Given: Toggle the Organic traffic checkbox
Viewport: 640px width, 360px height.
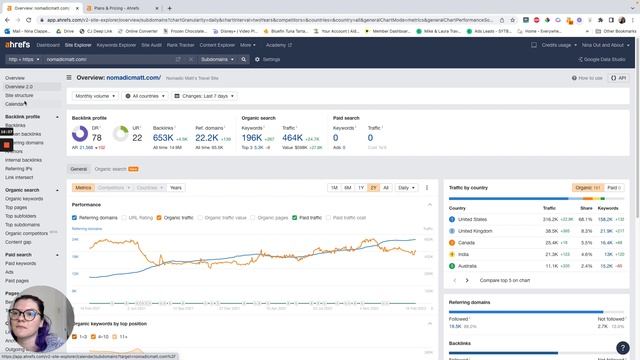Looking at the screenshot, I should [159, 218].
